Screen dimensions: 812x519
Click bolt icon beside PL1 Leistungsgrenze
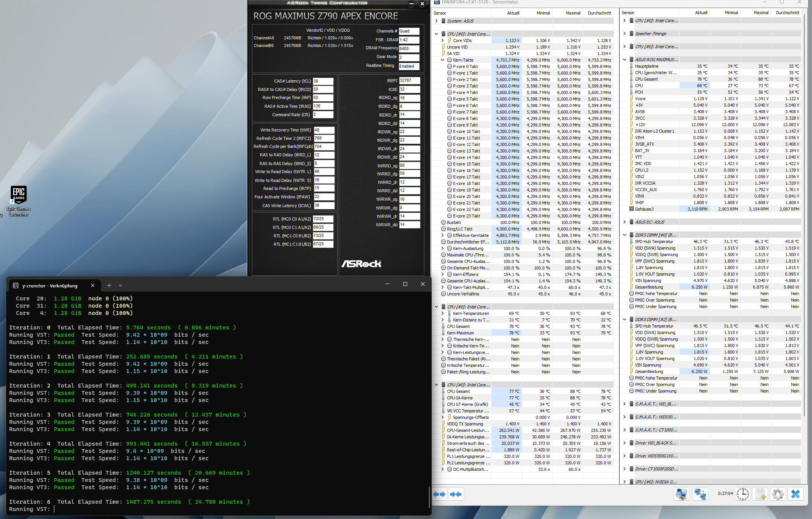coord(443,456)
